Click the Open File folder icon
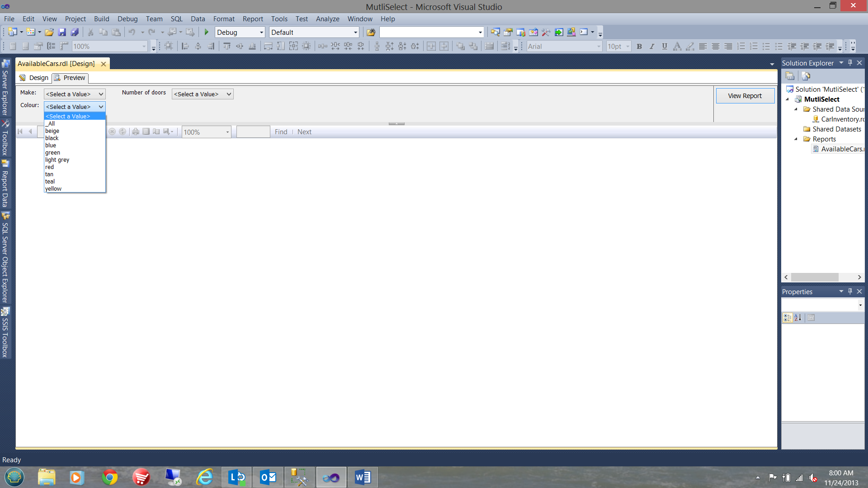This screenshot has width=868, height=488. (x=49, y=32)
